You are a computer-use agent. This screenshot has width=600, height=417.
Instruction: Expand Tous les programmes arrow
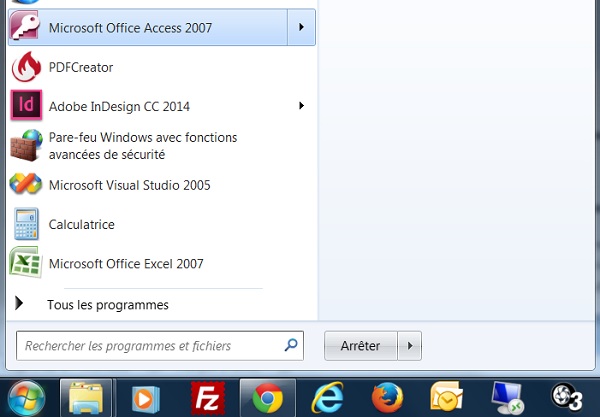(x=19, y=303)
